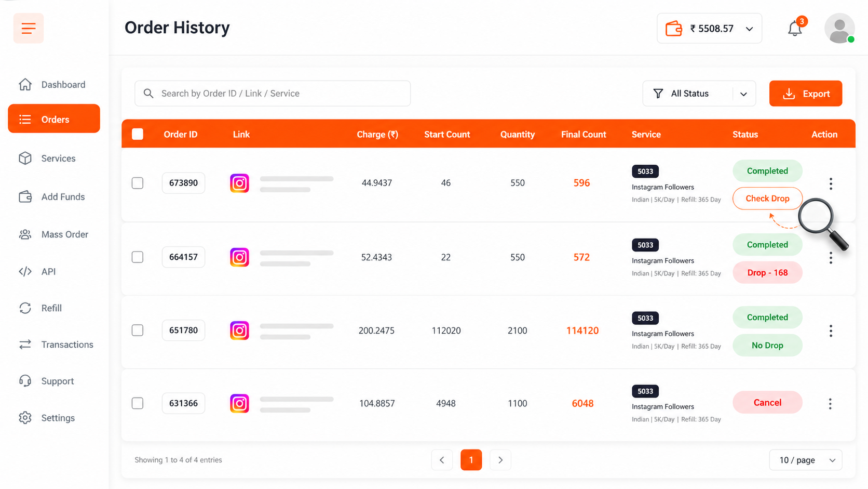This screenshot has height=489, width=868.
Task: Open Settings in the sidebar
Action: [x=54, y=418]
